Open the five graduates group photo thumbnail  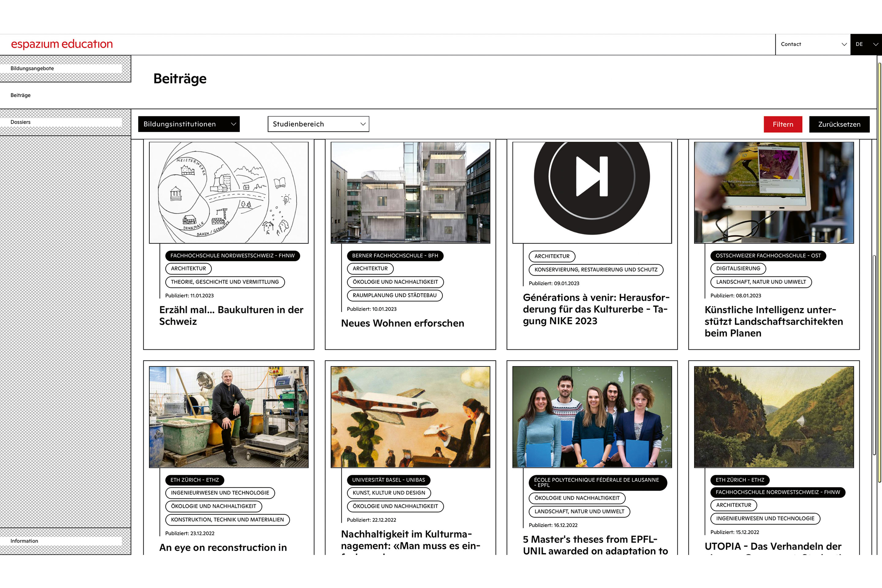pyautogui.click(x=592, y=417)
